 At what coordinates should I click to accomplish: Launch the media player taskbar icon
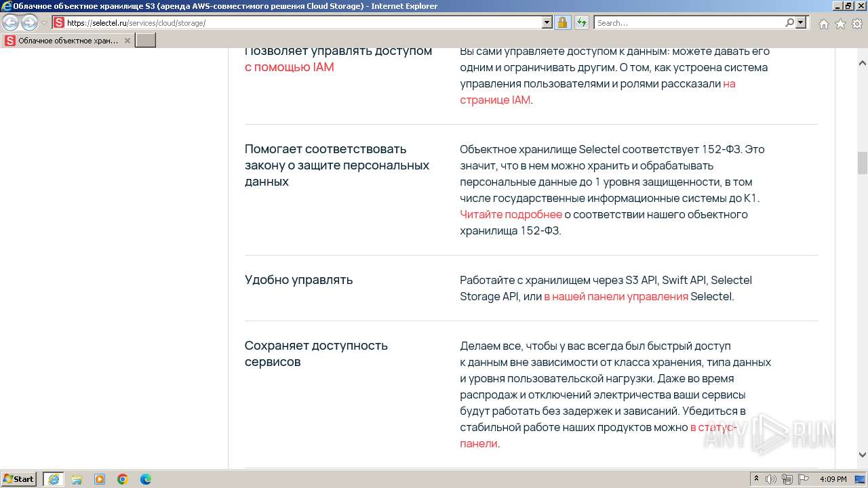pyautogui.click(x=100, y=479)
